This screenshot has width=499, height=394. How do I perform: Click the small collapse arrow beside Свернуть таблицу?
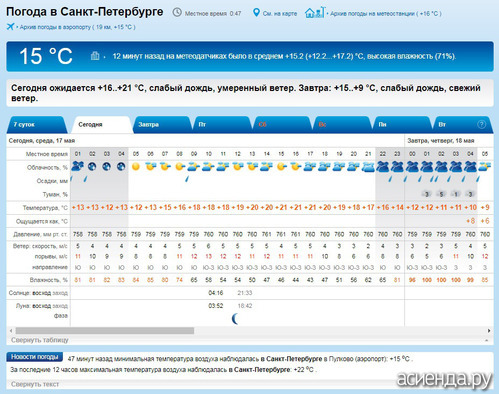click(487, 340)
